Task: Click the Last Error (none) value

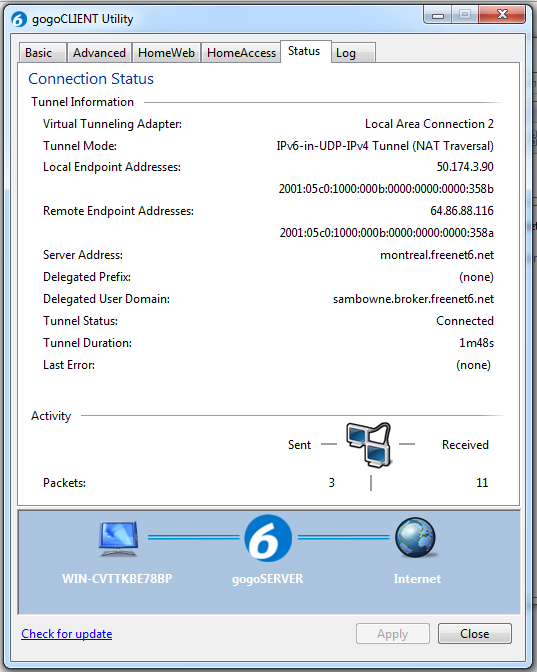Action: [x=473, y=365]
